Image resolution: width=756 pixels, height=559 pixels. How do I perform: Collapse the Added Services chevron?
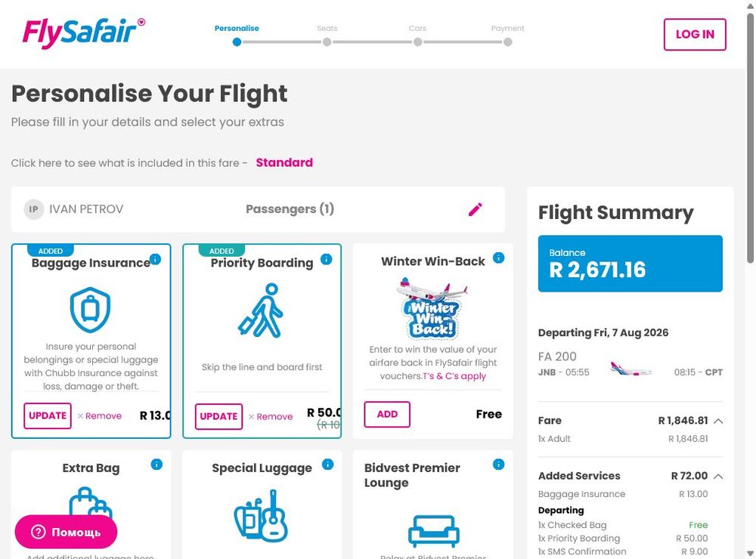click(x=718, y=477)
